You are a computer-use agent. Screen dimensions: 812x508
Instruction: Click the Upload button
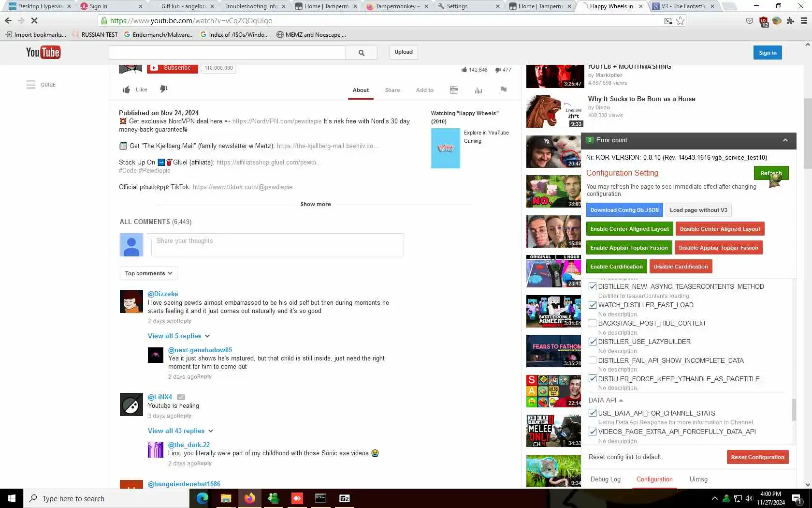coord(404,52)
